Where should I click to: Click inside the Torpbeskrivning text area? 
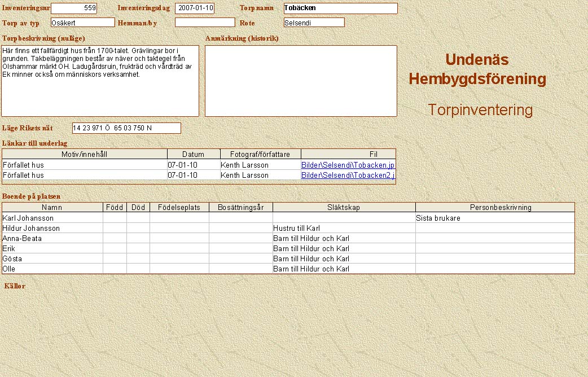click(100, 81)
